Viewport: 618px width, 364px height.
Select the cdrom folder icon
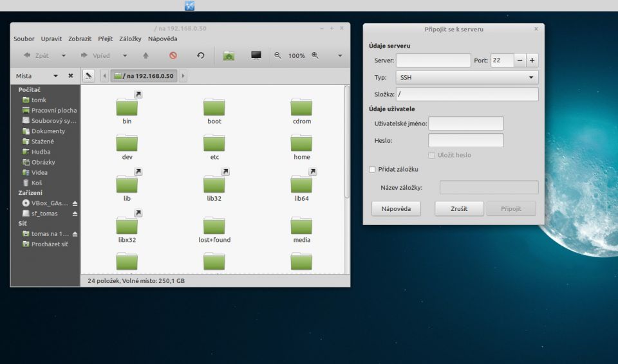(301, 106)
